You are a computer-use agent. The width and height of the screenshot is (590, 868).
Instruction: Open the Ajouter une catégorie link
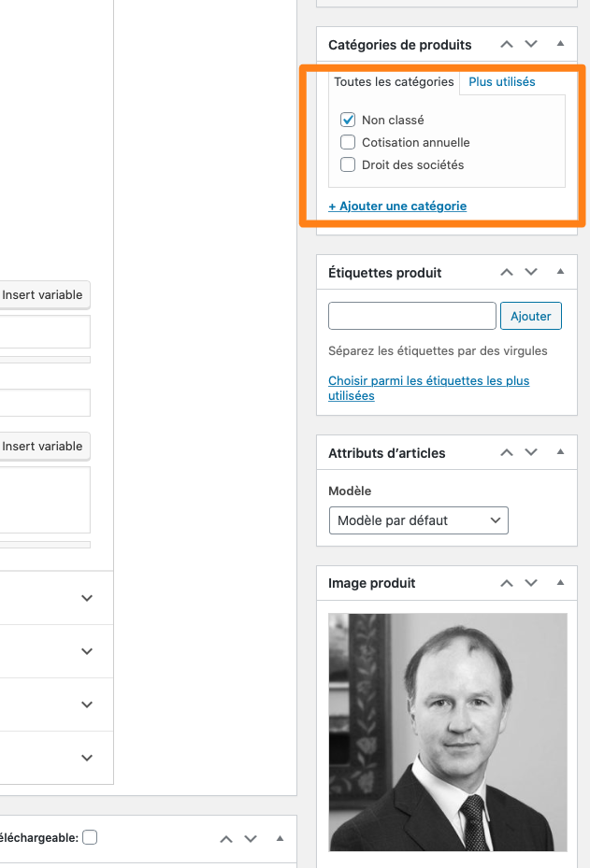point(397,206)
